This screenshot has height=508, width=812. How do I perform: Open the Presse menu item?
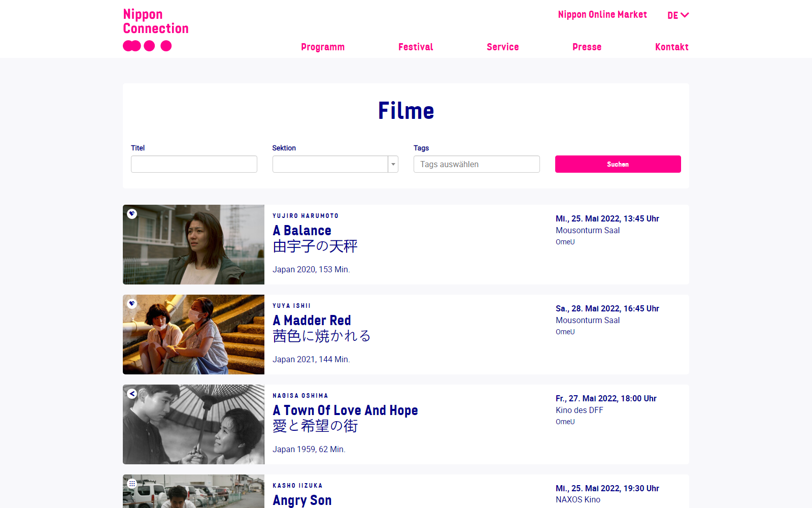[x=587, y=47]
